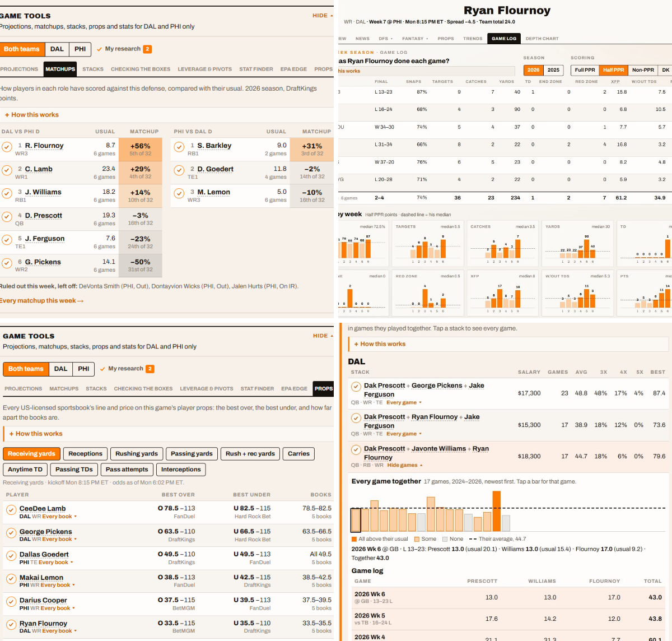Click the check icon next to Makai Lemon props row
This screenshot has width=672, height=641.
[11, 579]
